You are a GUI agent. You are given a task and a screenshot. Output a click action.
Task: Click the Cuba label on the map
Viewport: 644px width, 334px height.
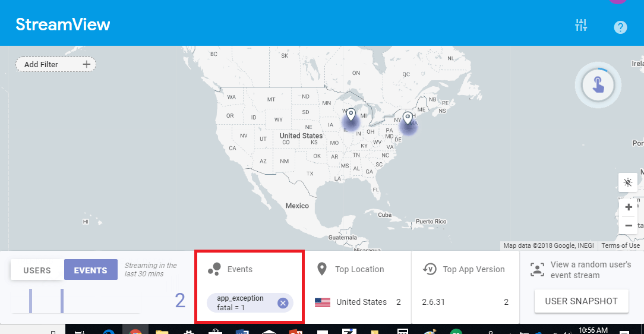click(384, 215)
